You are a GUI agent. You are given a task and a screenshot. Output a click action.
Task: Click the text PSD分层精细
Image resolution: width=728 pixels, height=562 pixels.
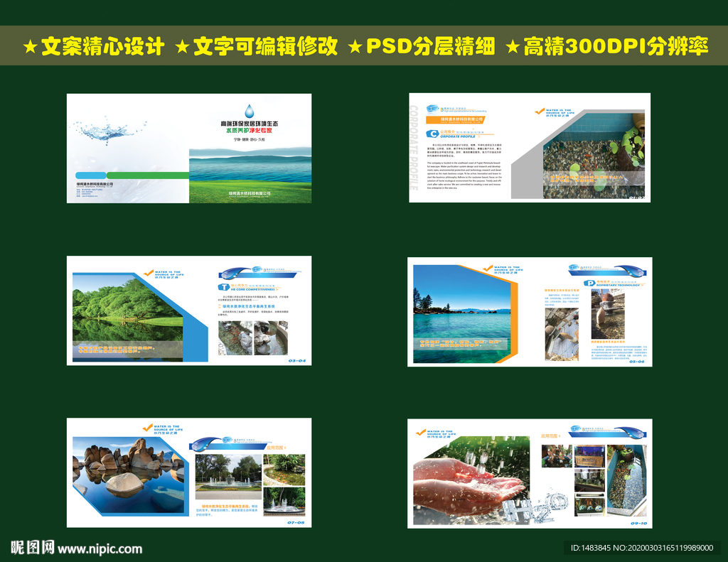431,46
